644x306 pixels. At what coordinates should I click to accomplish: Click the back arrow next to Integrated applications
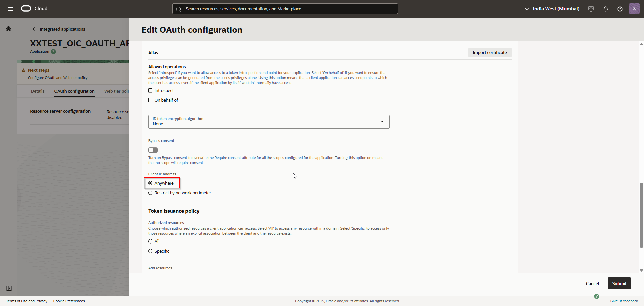[x=35, y=29]
